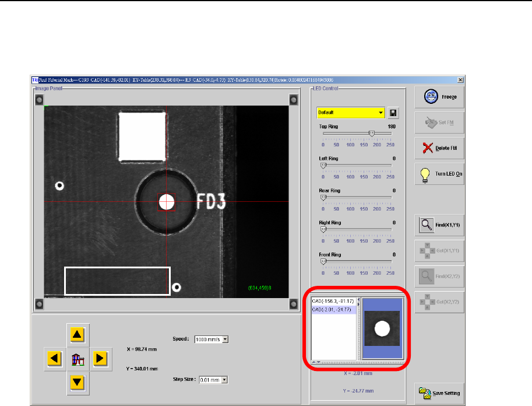Click the Freeze button

[x=439, y=97]
